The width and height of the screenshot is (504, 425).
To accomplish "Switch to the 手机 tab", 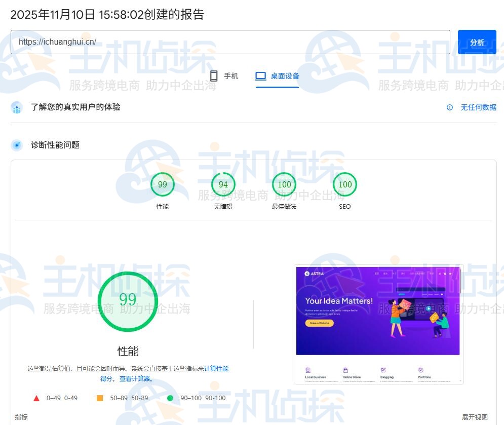I will (225, 76).
